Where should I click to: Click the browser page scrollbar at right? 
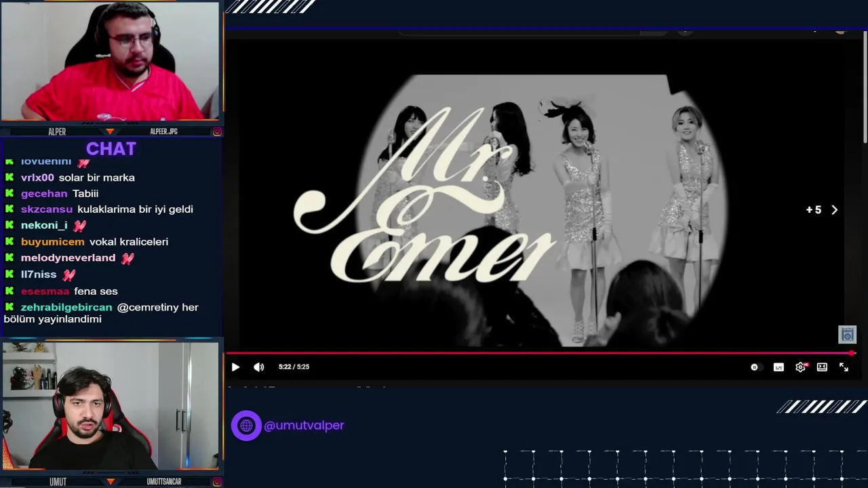point(865,88)
